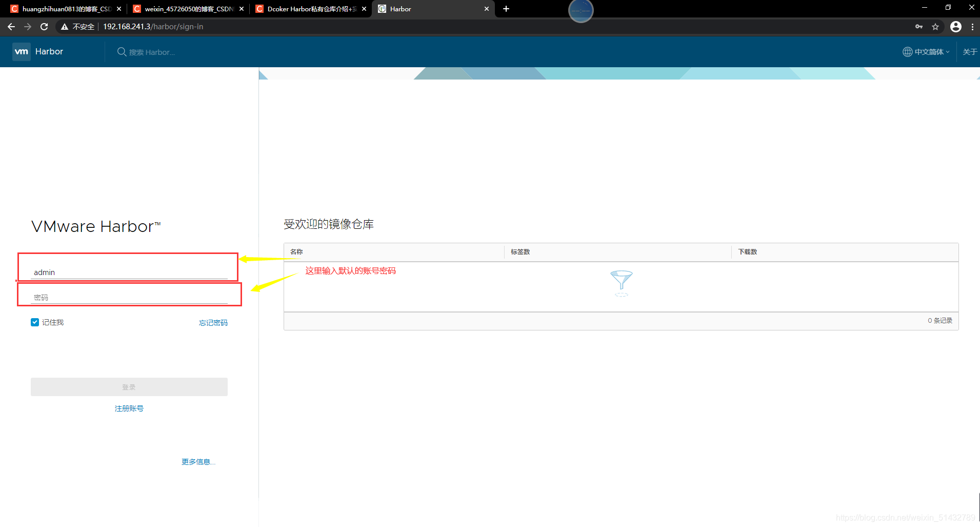Switch to huangzhihuan0813 CSDN tab
This screenshot has height=527, width=980.
[x=65, y=9]
